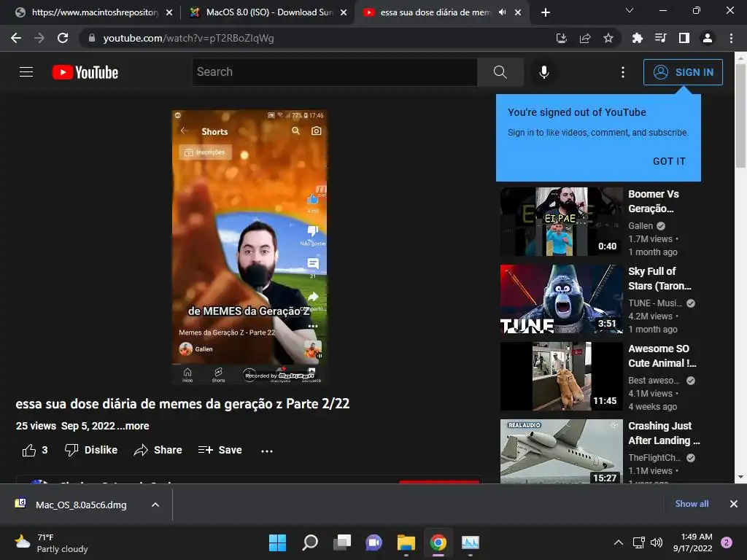Open File Explorer from the taskbar
The width and height of the screenshot is (747, 560).
click(406, 542)
